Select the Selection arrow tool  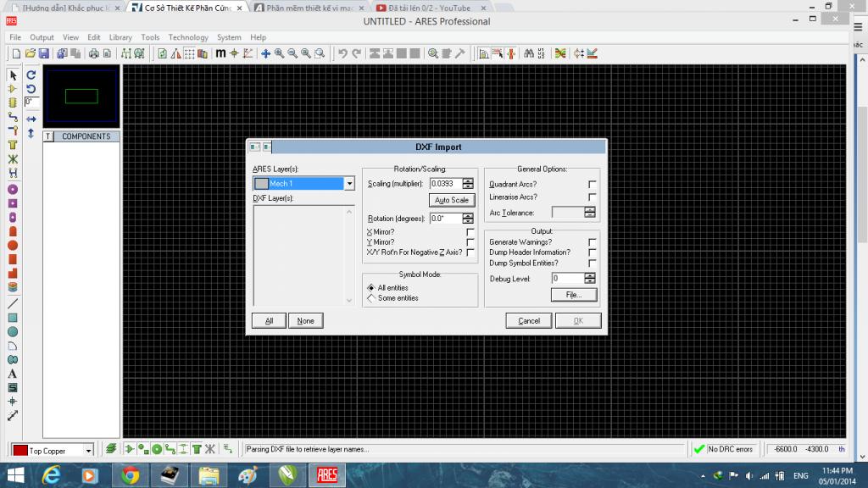[x=13, y=75]
